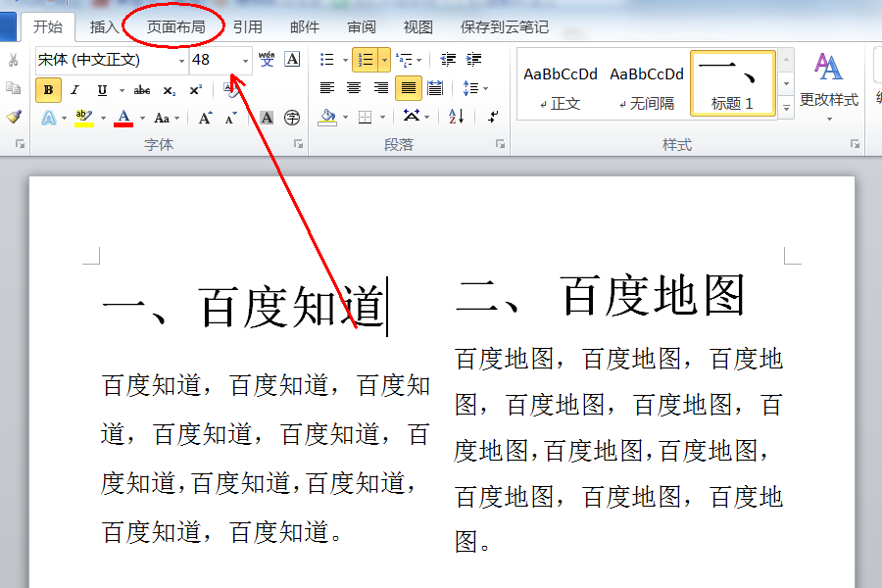
Task: Click the increase indent icon
Action: point(473,59)
